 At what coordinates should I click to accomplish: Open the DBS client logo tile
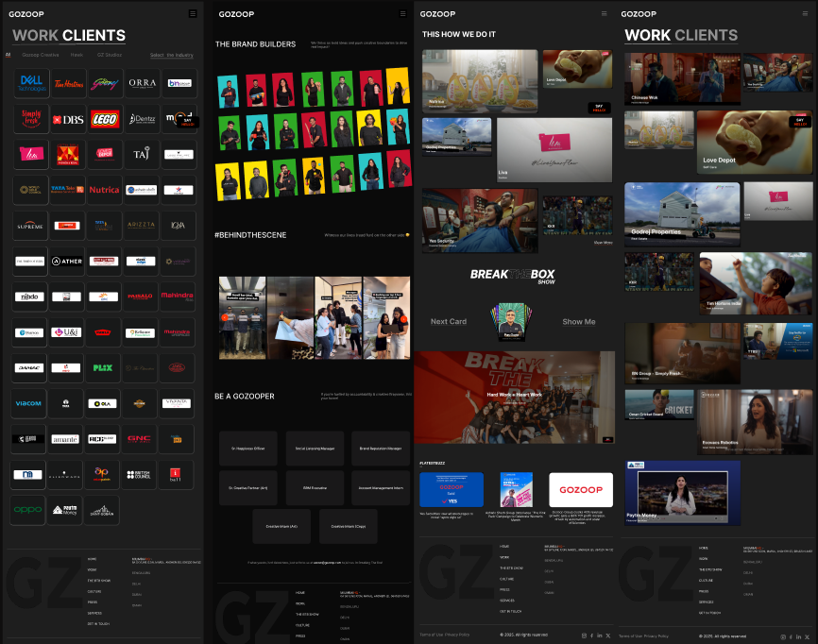67,119
